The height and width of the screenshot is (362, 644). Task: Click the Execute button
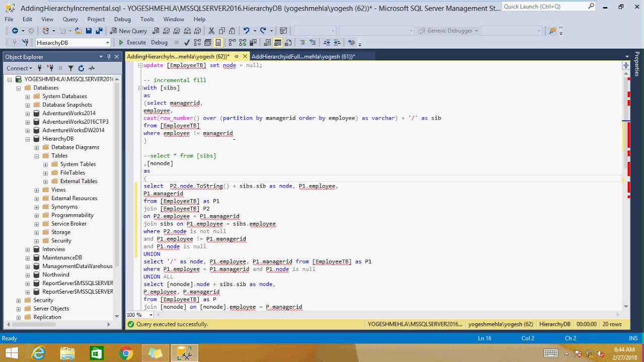(132, 43)
